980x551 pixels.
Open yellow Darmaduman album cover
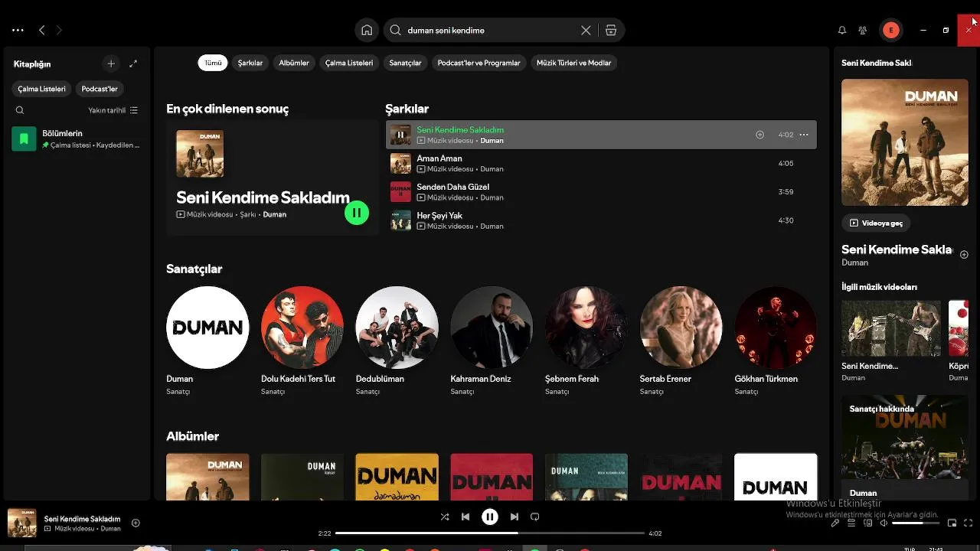click(397, 478)
